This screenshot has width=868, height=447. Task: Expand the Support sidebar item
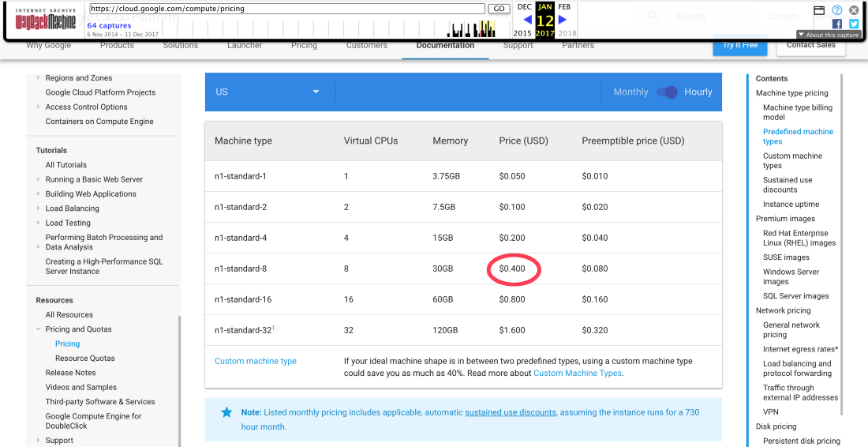coord(38,441)
